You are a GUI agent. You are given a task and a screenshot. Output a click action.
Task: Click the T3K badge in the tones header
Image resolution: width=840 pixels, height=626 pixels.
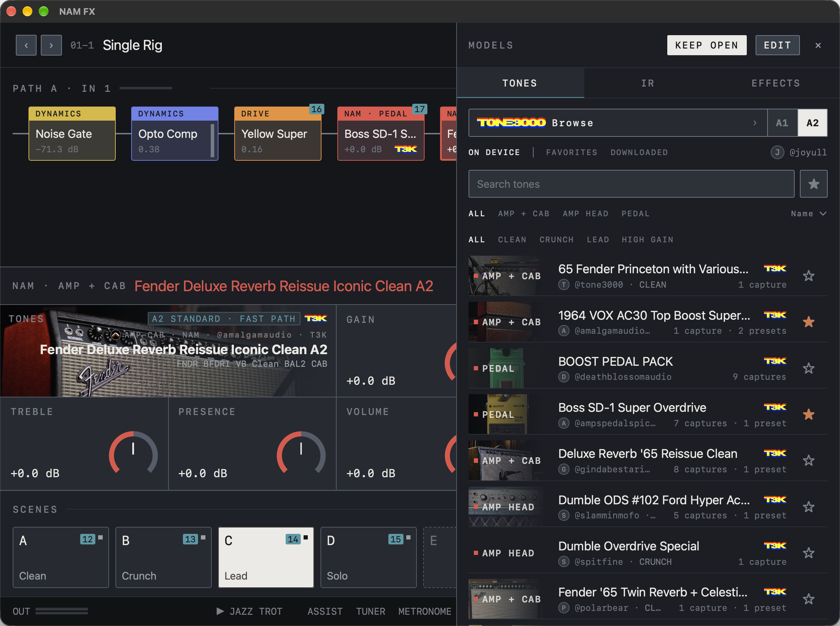[x=316, y=319]
